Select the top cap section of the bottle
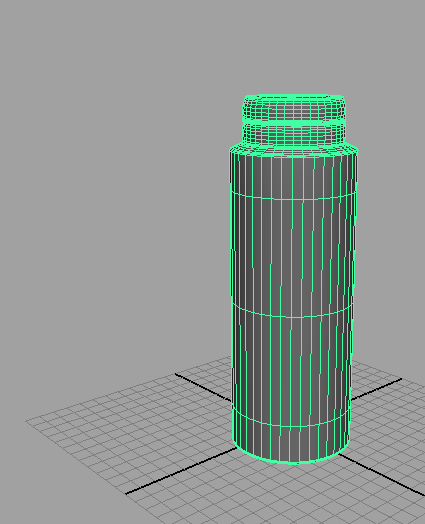Image resolution: width=425 pixels, height=524 pixels. click(x=294, y=108)
